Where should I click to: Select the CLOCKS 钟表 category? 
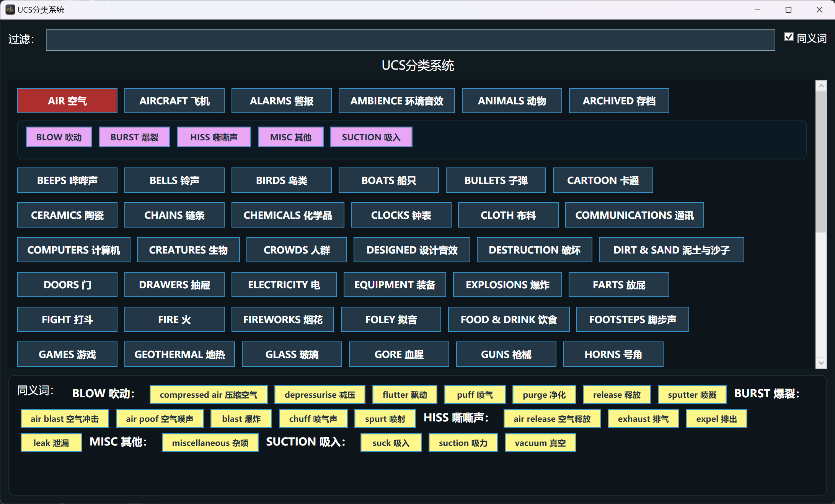[401, 215]
